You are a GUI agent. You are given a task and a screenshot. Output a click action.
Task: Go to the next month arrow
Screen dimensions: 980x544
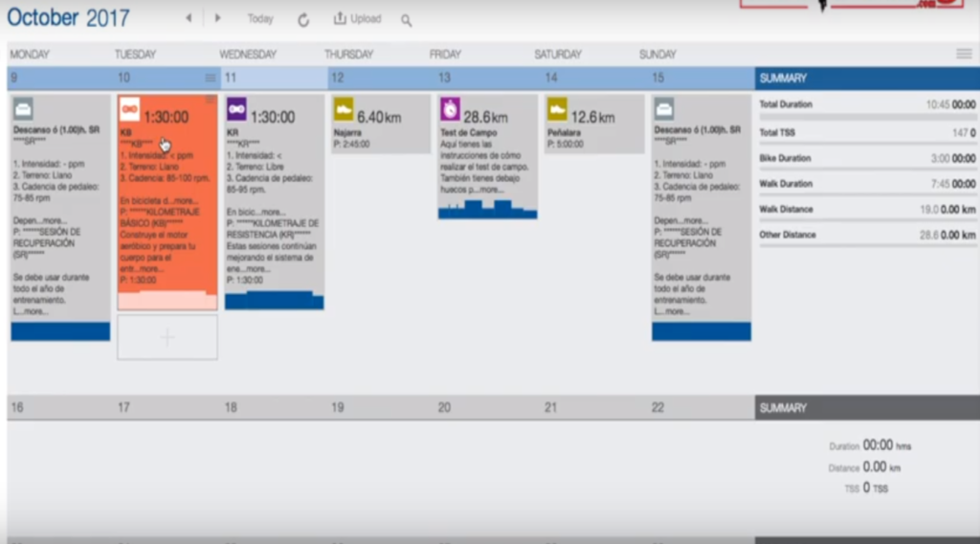pyautogui.click(x=217, y=18)
